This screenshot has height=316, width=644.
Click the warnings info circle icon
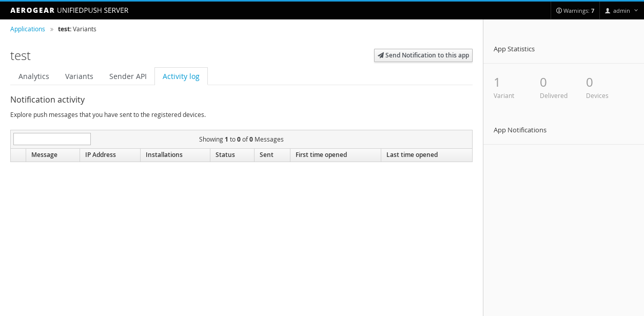tap(559, 11)
